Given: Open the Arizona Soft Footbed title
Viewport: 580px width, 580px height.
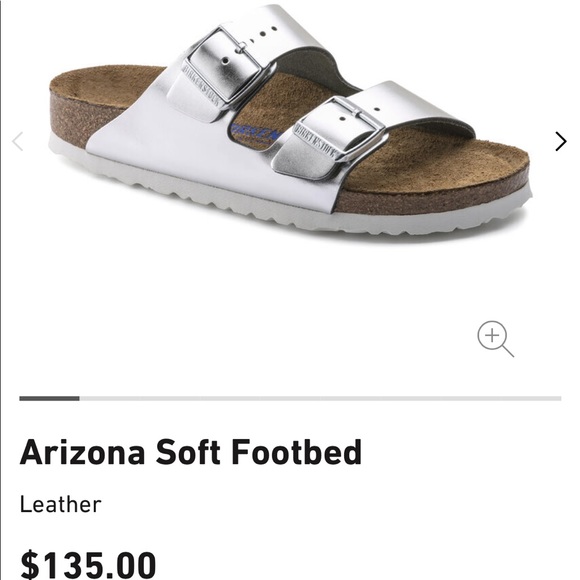Looking at the screenshot, I should pyautogui.click(x=190, y=452).
